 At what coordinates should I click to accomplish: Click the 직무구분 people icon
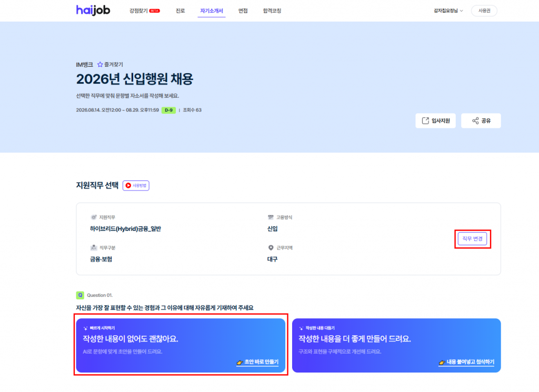click(94, 248)
